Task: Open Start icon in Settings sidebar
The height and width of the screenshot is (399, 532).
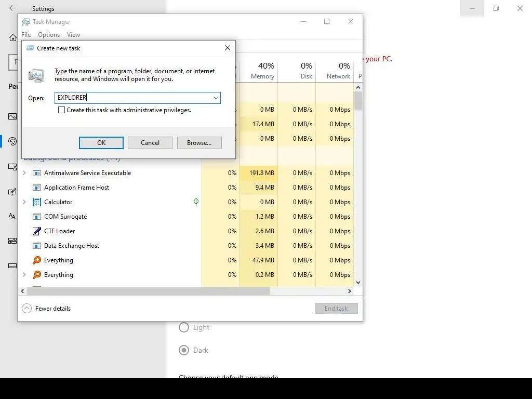Action: pos(12,241)
